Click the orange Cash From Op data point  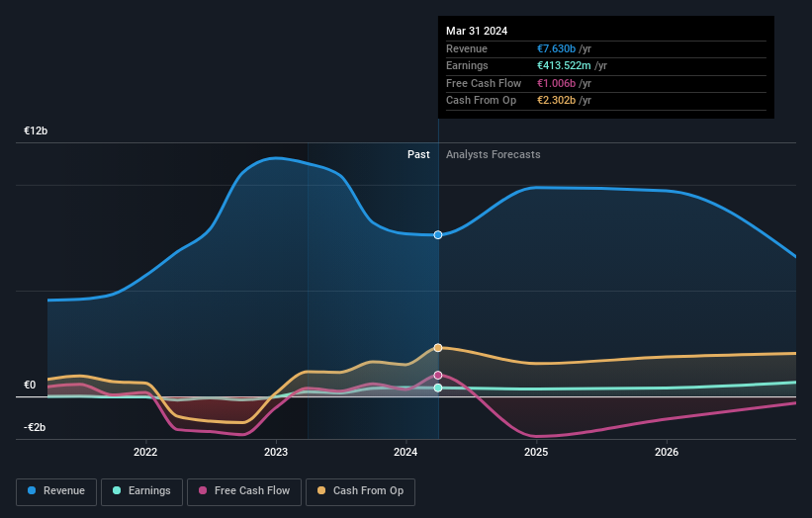pyautogui.click(x=438, y=348)
